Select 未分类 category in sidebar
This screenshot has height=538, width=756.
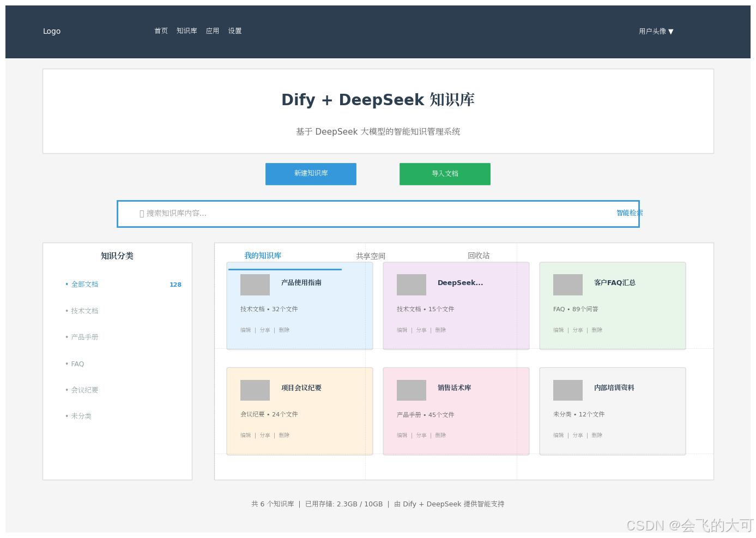coord(81,416)
